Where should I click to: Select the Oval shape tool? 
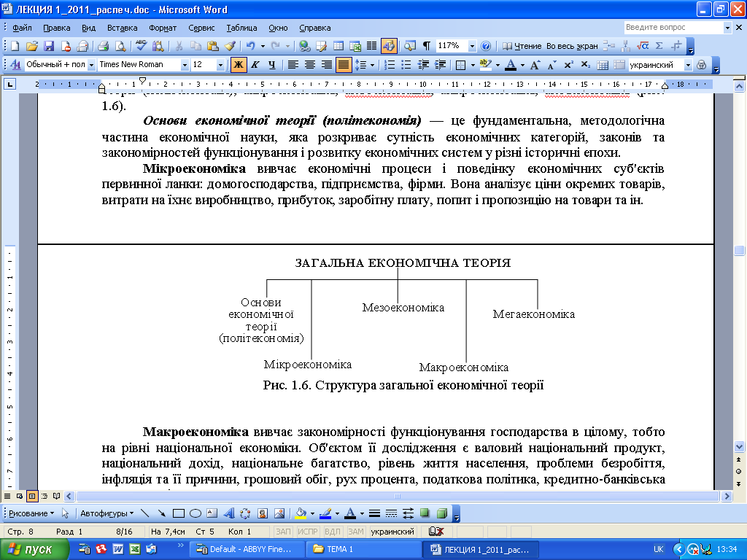coord(196,513)
